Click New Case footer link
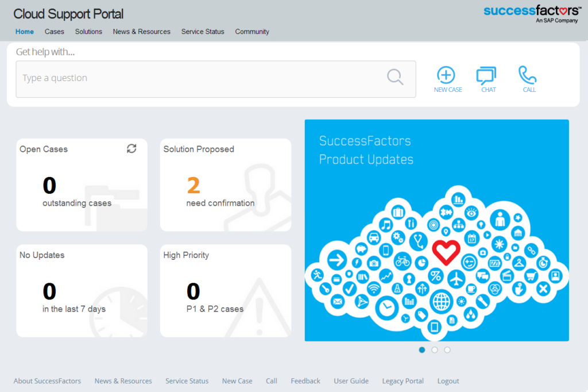588x392 pixels. pyautogui.click(x=237, y=381)
